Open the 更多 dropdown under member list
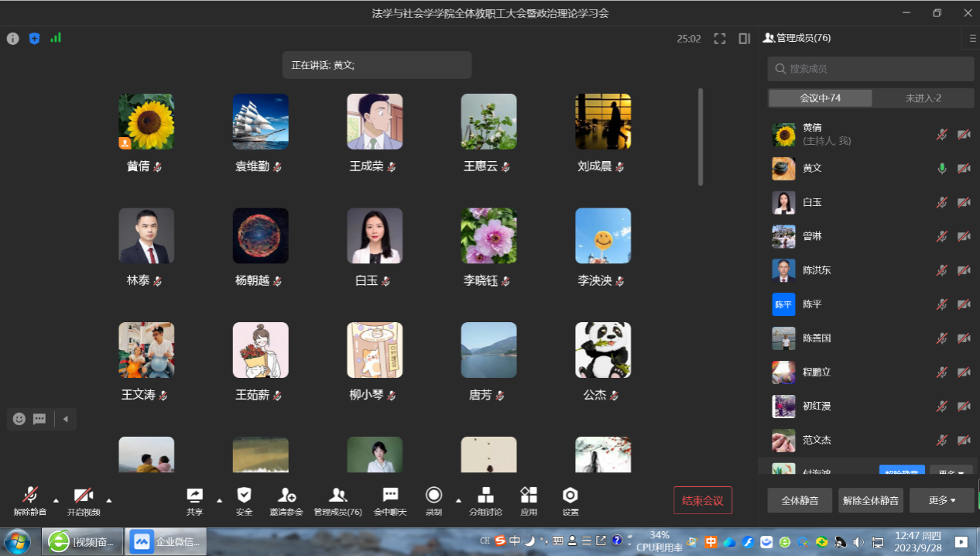 click(x=941, y=500)
